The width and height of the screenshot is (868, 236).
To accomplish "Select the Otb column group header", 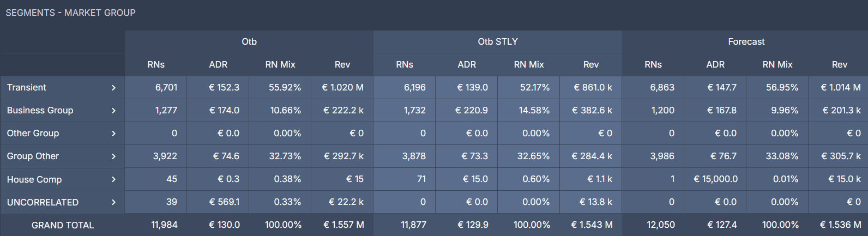I will pyautogui.click(x=249, y=42).
